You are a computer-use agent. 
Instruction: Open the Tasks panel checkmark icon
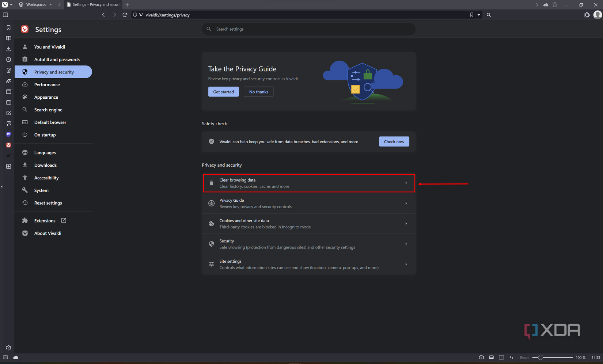point(8,113)
